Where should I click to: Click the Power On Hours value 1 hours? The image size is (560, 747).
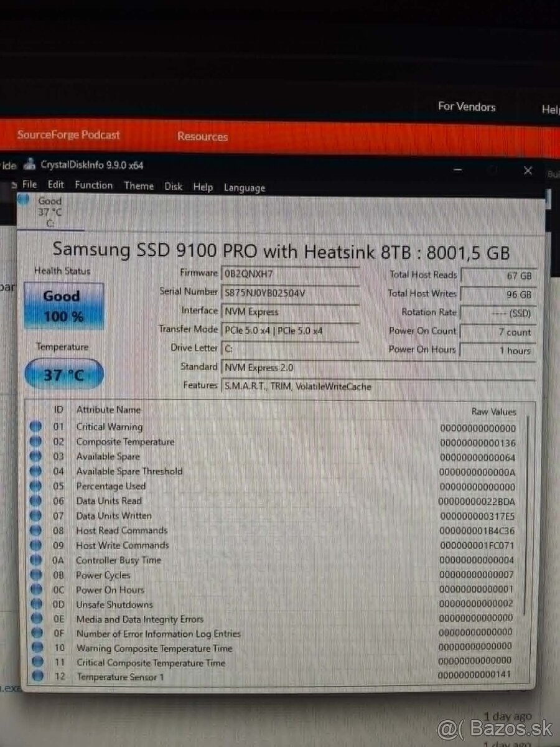click(497, 350)
